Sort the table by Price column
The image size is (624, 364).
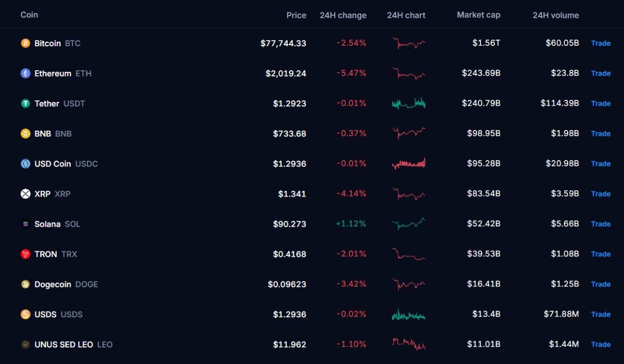pyautogui.click(x=296, y=15)
